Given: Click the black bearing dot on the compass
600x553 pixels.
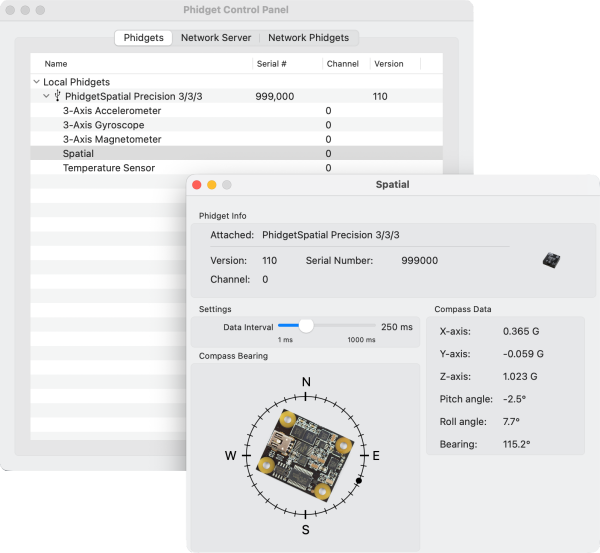Looking at the screenshot, I should [359, 481].
